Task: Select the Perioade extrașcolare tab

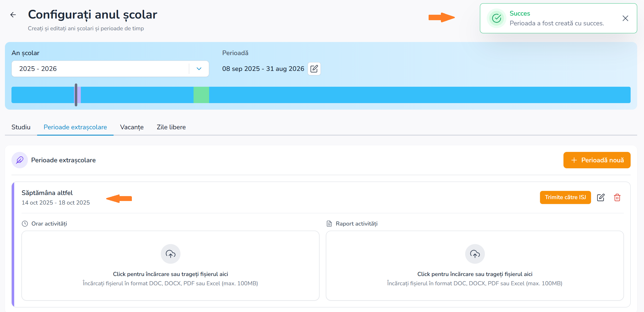Action: 75,127
